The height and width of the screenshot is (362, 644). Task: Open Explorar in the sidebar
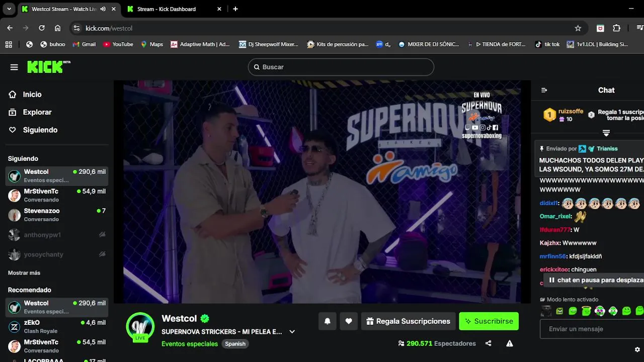(x=37, y=112)
